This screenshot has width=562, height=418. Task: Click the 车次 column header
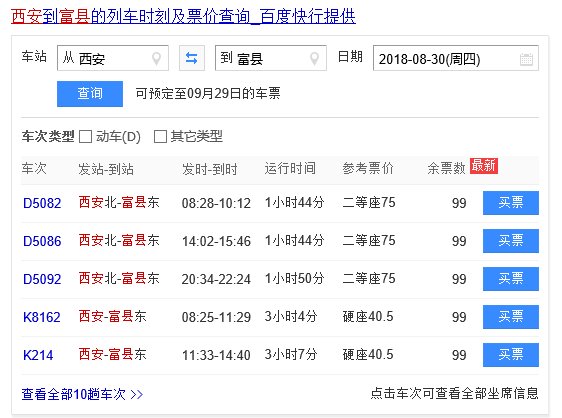click(x=34, y=168)
